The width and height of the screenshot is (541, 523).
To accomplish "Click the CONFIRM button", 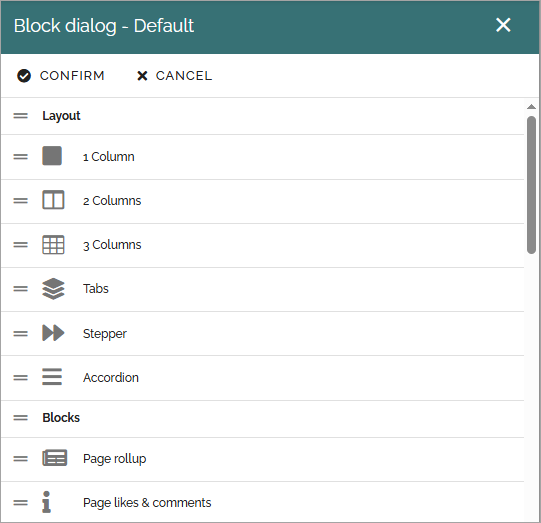I will 61,76.
